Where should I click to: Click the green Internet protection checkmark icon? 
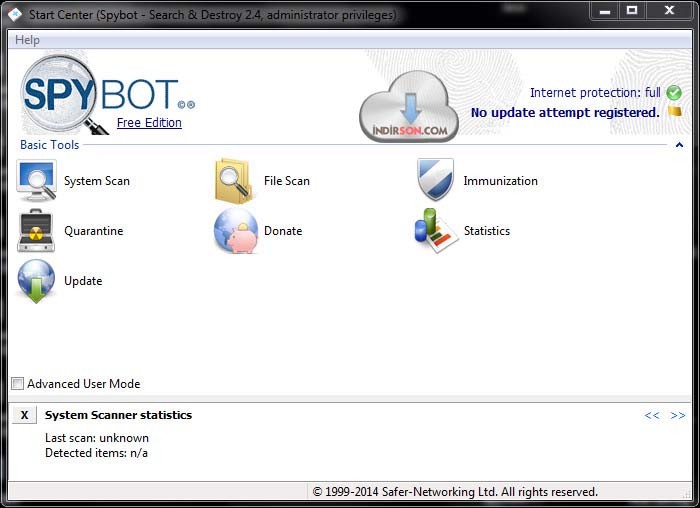pos(674,93)
